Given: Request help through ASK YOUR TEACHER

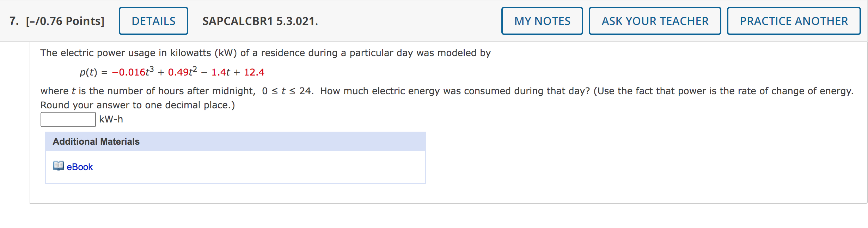Looking at the screenshot, I should click(655, 21).
